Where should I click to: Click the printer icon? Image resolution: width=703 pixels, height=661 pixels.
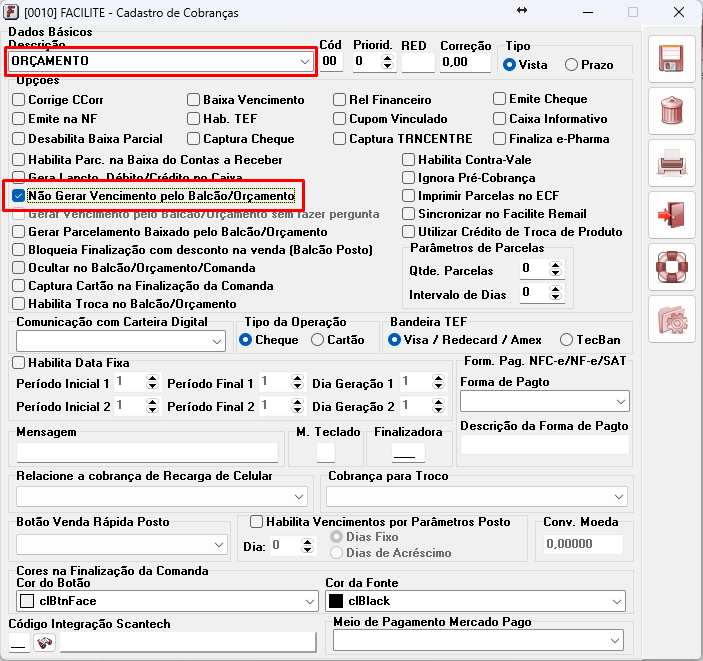(671, 163)
